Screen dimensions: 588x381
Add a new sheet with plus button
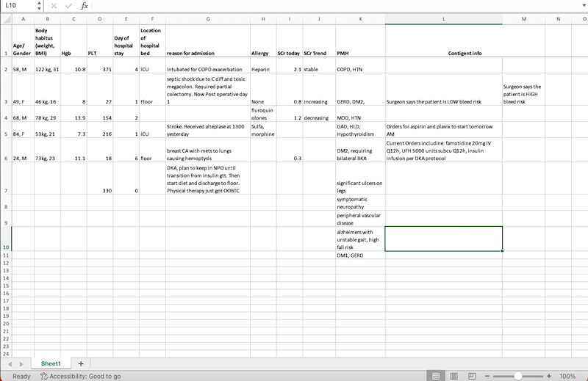81,363
